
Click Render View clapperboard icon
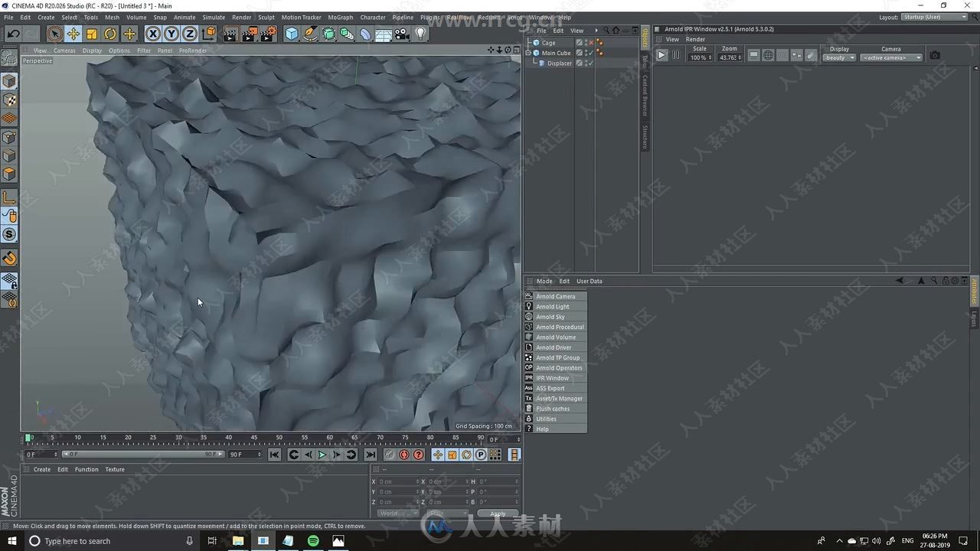230,34
